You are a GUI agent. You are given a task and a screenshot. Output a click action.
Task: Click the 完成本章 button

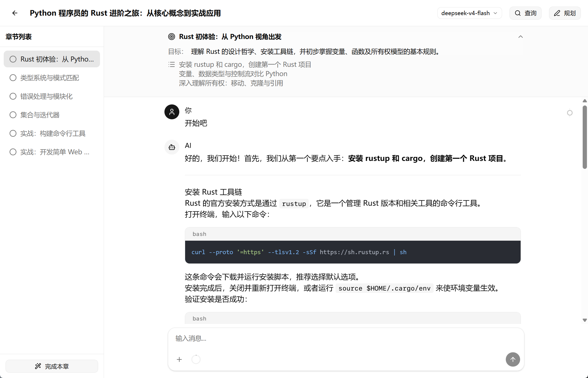pyautogui.click(x=52, y=366)
